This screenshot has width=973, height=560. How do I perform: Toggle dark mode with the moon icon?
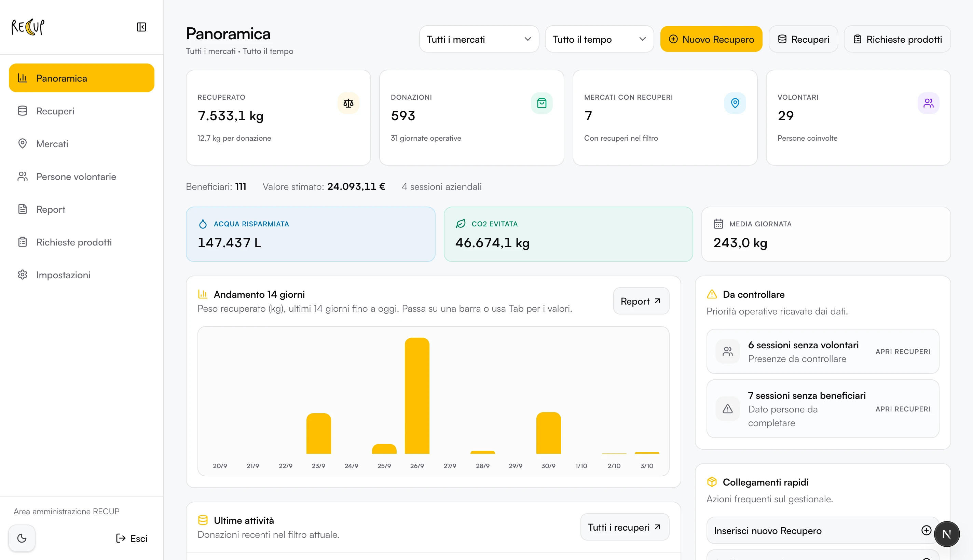tap(22, 538)
